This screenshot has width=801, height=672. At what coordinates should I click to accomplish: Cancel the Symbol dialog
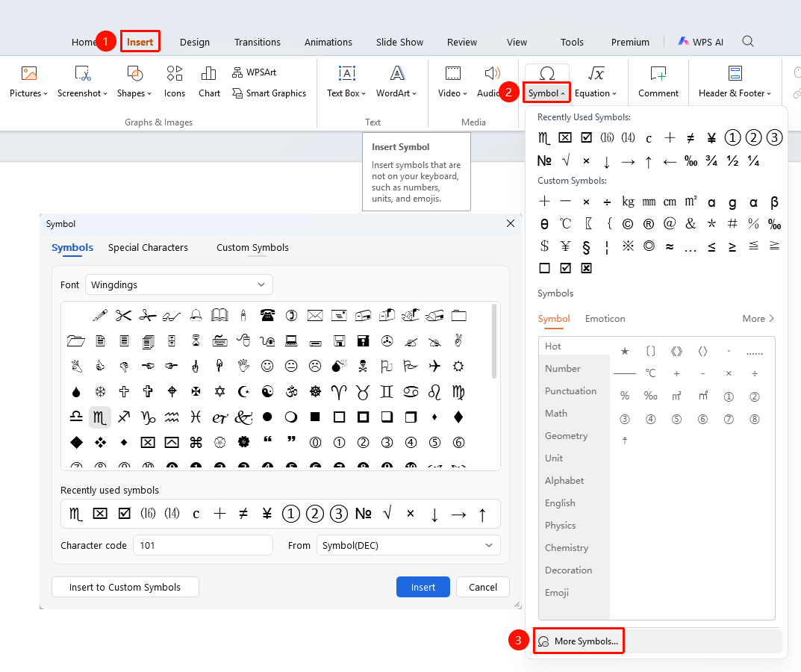pyautogui.click(x=483, y=587)
